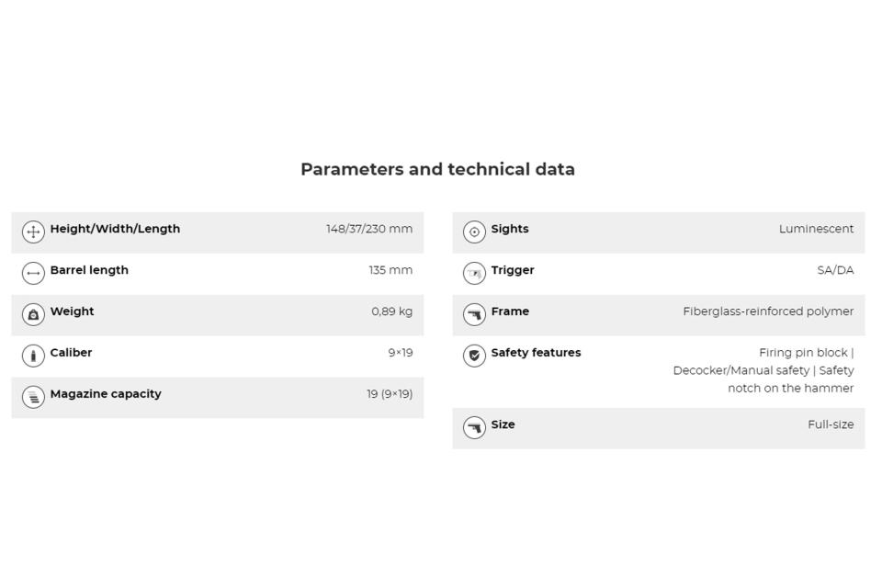Click the Parameters and technical data heading
The image size is (882, 588).
click(x=437, y=169)
